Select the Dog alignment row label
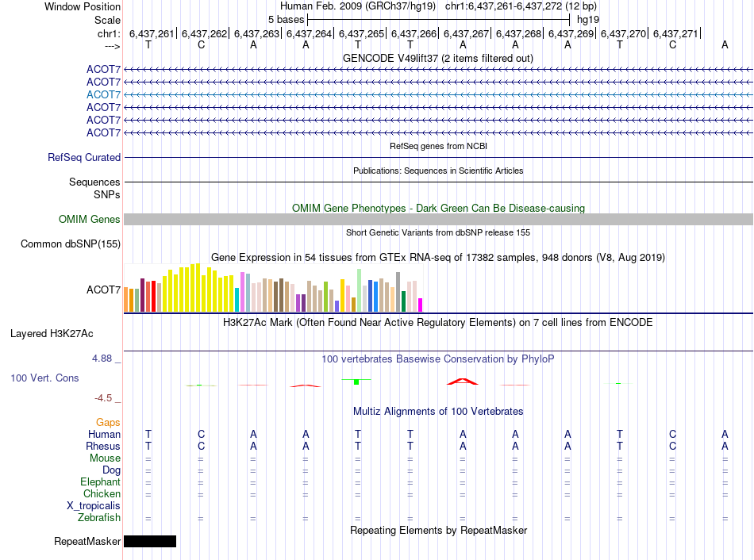Viewport: 754px width, 560px height. coord(111,470)
